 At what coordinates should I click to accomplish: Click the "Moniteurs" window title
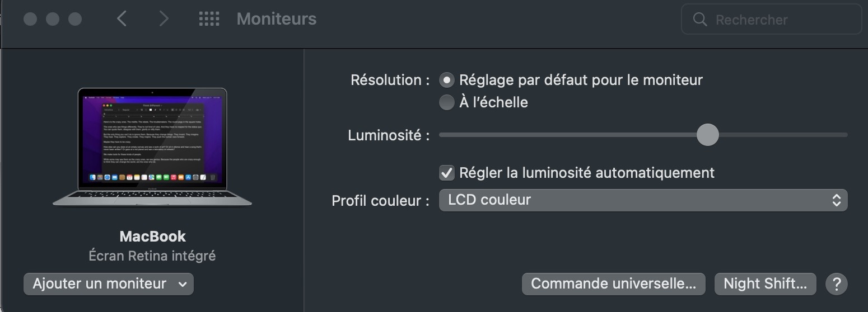277,19
